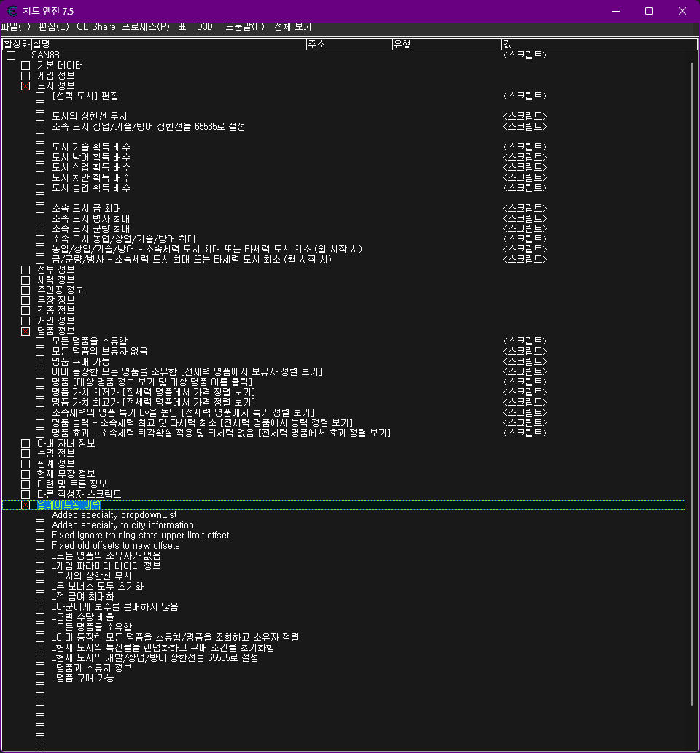Expand the 다른 작성자 스크립트 group

tap(26, 495)
